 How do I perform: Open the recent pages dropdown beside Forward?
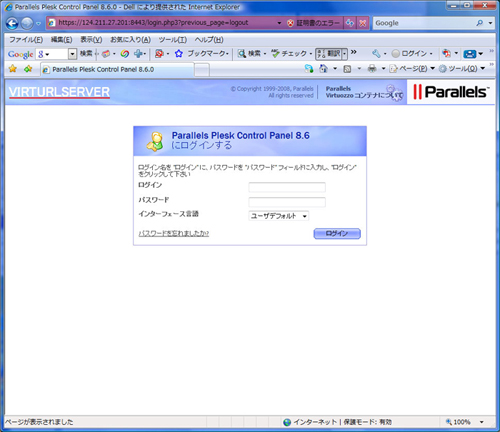[x=38, y=24]
